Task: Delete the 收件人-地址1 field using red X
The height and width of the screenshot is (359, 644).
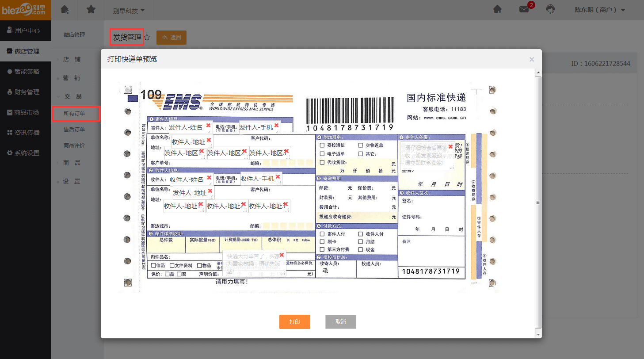Action: pyautogui.click(x=201, y=204)
